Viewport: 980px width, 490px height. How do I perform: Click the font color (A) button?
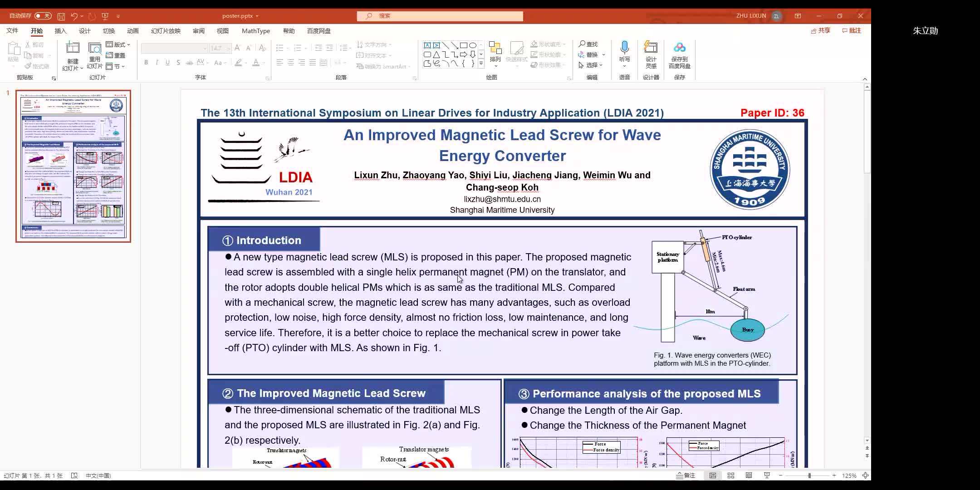[256, 63]
